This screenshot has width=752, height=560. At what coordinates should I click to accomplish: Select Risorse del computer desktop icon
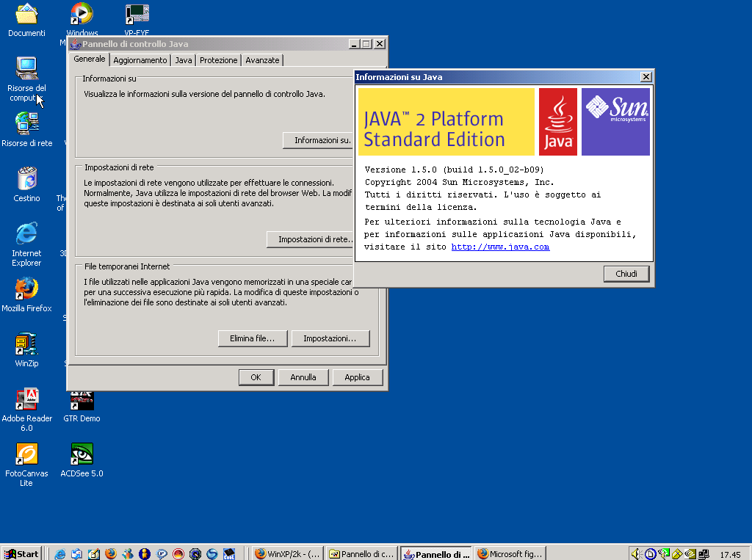(27, 79)
